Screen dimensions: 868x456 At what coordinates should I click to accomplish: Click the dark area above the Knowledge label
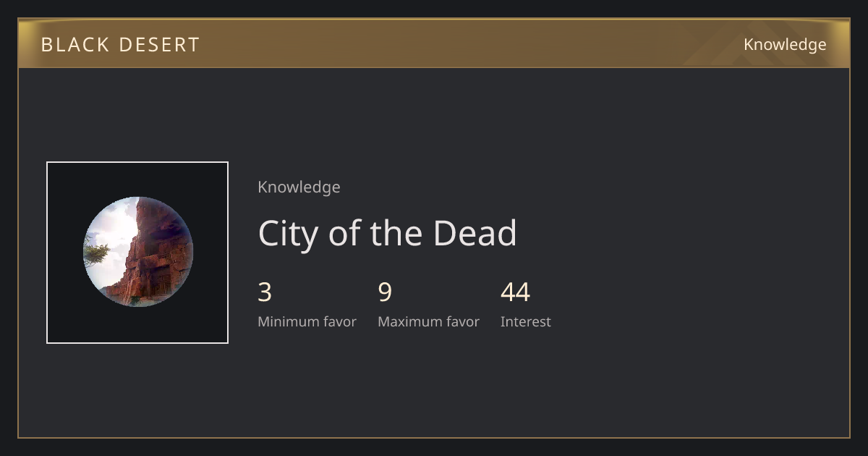point(299,123)
